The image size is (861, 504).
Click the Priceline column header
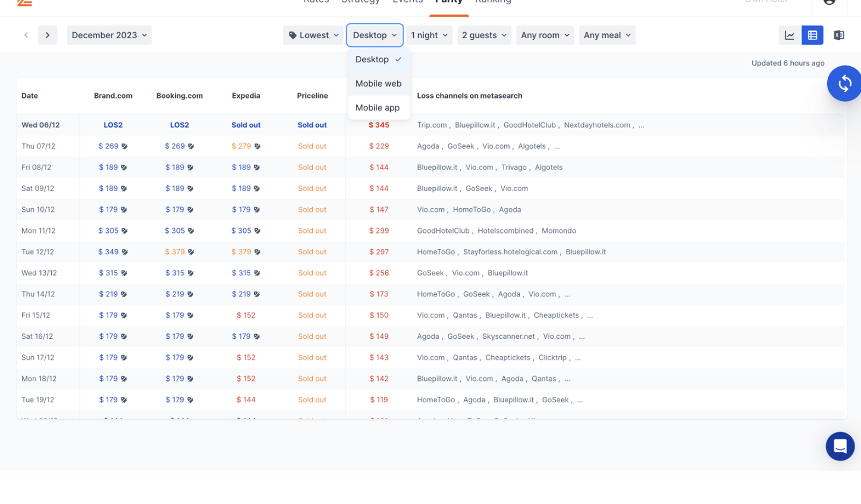[313, 96]
